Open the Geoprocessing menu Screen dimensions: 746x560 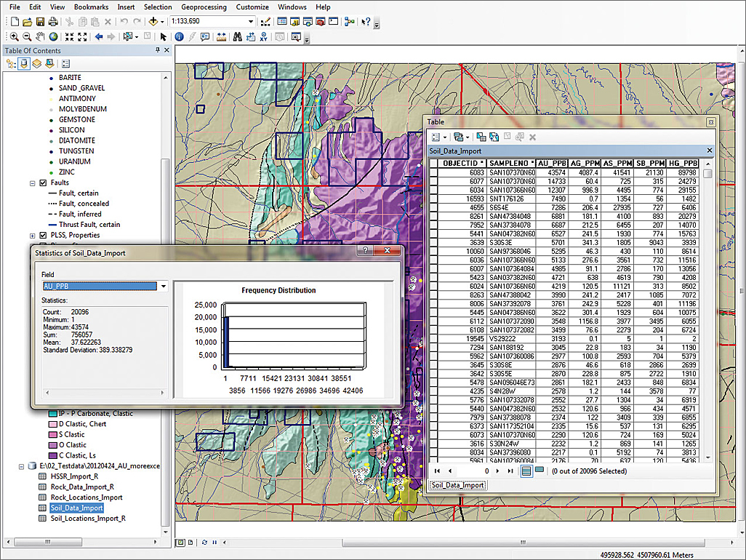[203, 7]
